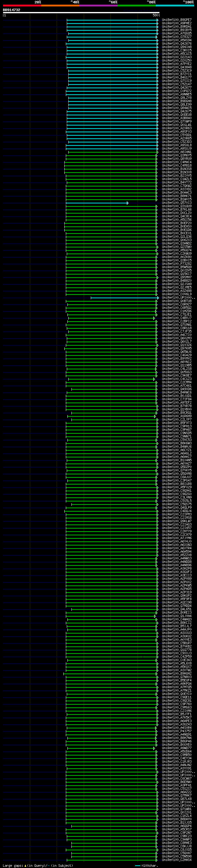
Task: Click the orange ~40% identity legend segment
Action: coord(60,6)
